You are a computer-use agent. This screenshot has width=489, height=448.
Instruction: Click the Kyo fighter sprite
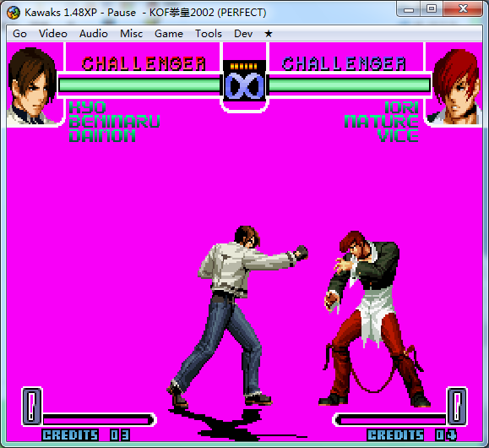point(237,315)
